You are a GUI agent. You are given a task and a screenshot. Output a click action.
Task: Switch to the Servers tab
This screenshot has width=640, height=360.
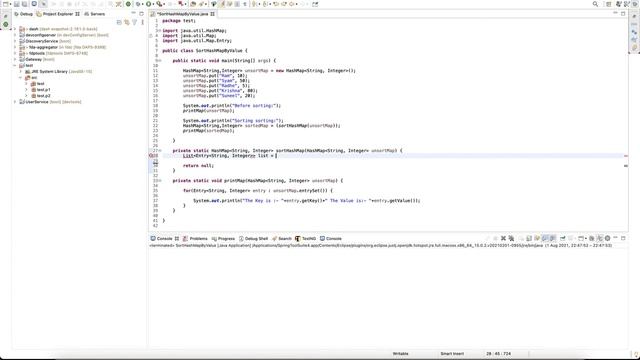pos(95,14)
